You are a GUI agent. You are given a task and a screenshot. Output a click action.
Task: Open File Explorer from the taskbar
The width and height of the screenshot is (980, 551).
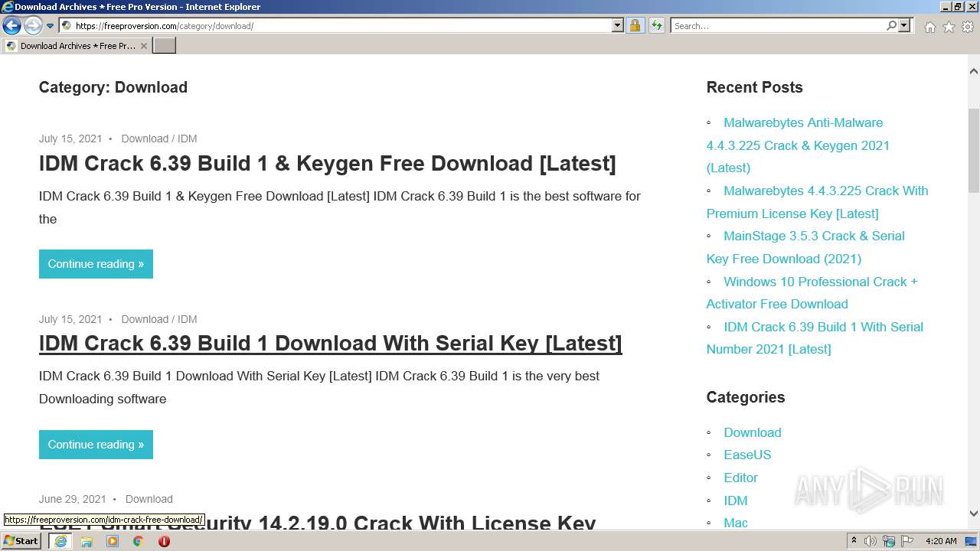pyautogui.click(x=87, y=541)
